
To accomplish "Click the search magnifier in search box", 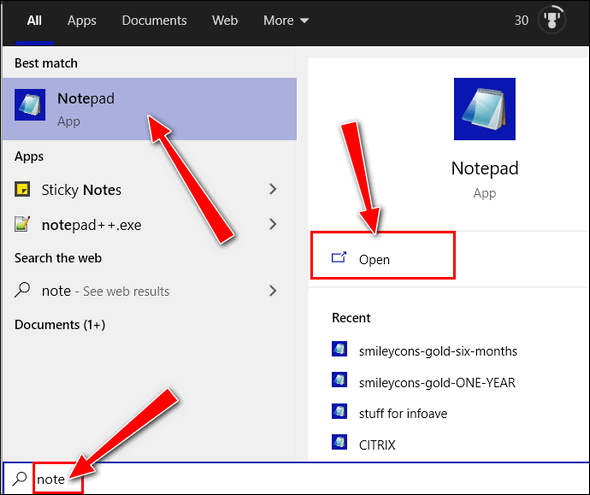I will [19, 479].
